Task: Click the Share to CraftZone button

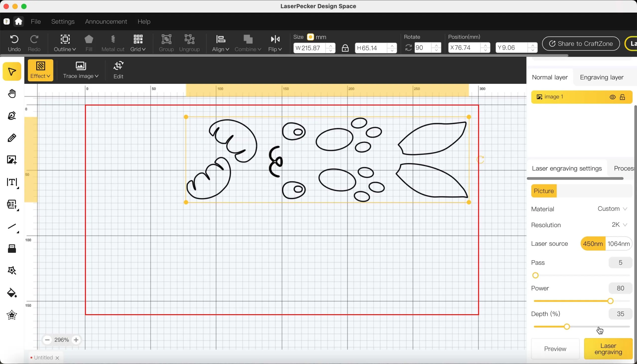Action: (581, 44)
